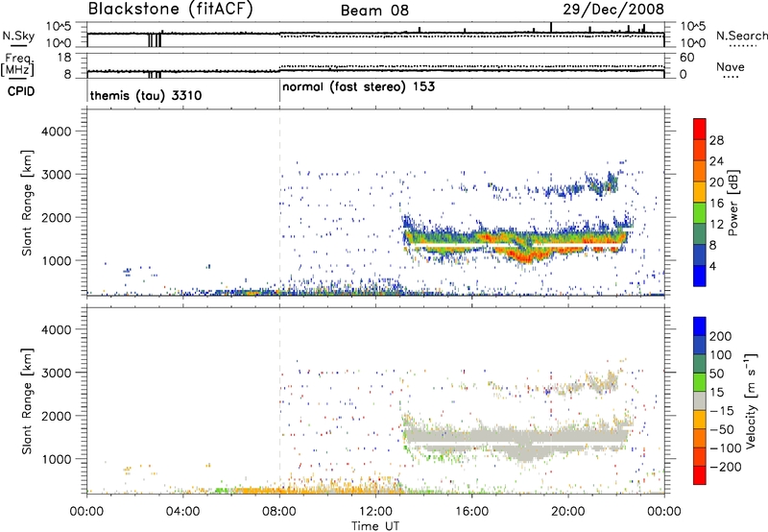Screen dimensions: 768x532
Task: Click the gray -15 to 15 Velocity swatch
Action: tap(700, 401)
